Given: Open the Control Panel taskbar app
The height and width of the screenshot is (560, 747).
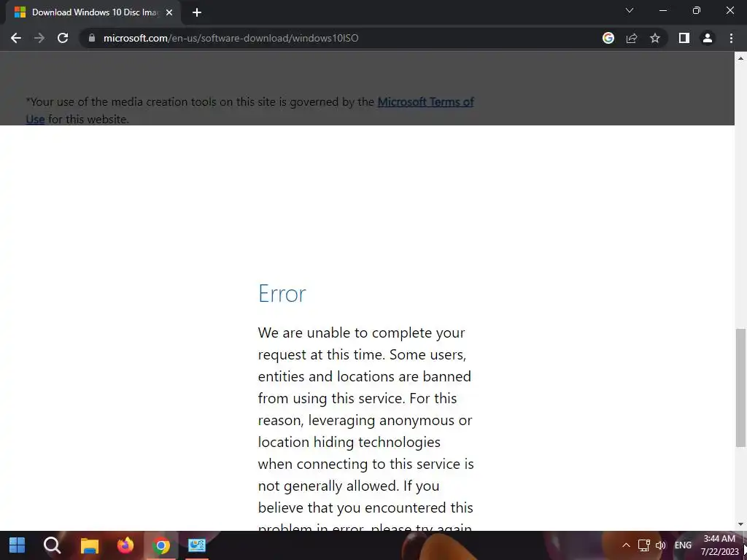Looking at the screenshot, I should 197,545.
